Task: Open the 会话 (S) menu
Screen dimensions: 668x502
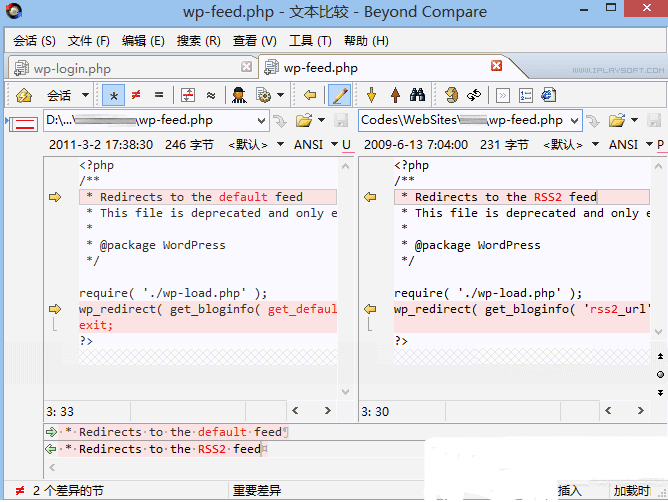Action: [34, 41]
